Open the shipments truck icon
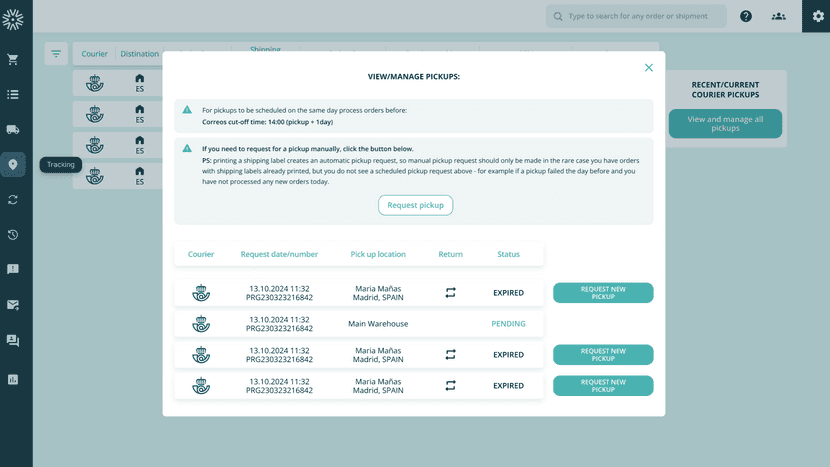830x467 pixels. 13,130
